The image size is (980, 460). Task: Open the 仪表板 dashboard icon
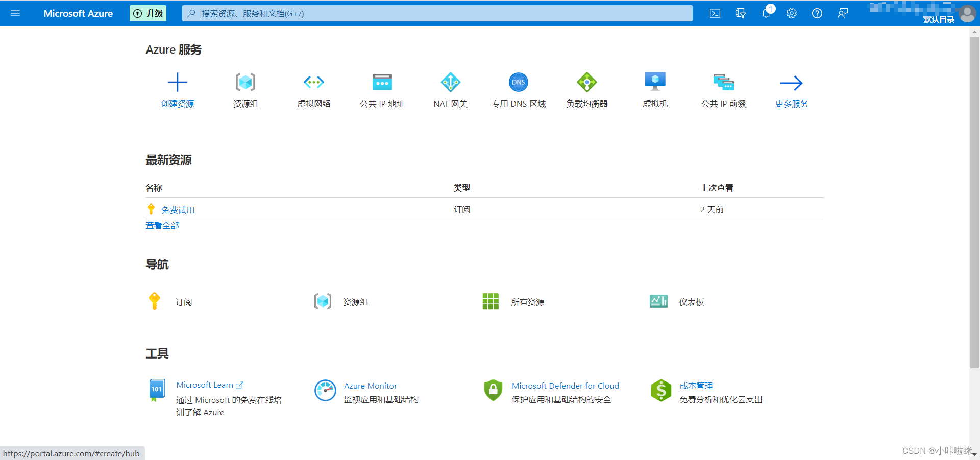(x=658, y=301)
